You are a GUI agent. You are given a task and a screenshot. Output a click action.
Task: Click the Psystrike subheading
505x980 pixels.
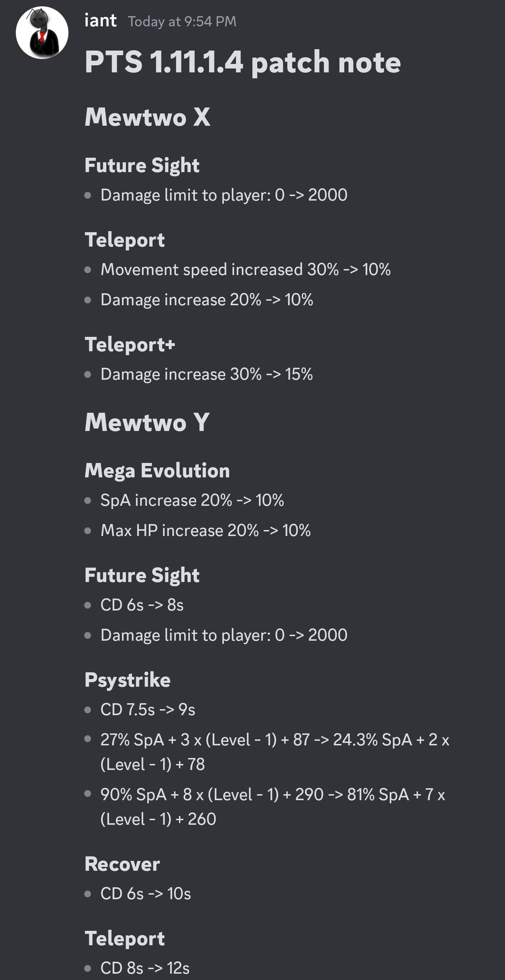coord(128,680)
